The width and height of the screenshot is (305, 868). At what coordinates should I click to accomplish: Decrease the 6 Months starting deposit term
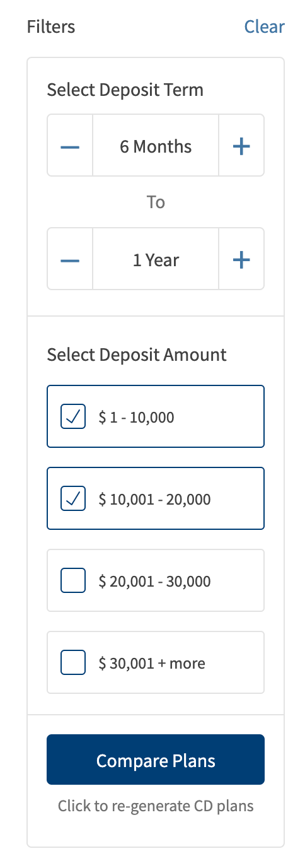tap(70, 146)
